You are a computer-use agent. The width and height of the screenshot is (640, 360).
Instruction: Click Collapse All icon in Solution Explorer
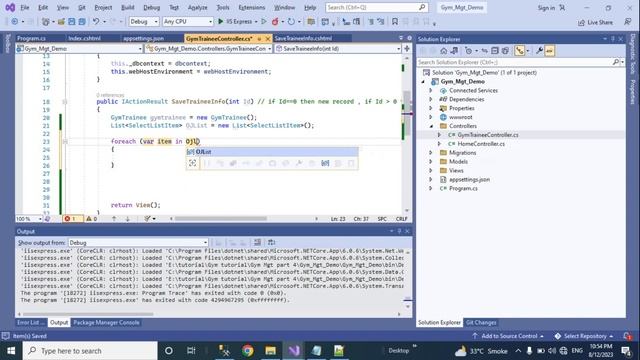pos(495,51)
